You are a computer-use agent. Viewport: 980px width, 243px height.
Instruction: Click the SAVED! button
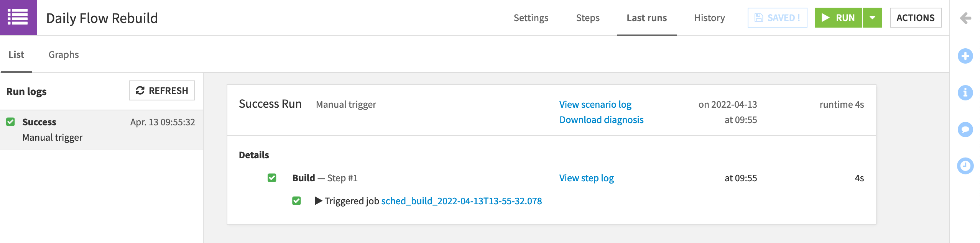(777, 18)
